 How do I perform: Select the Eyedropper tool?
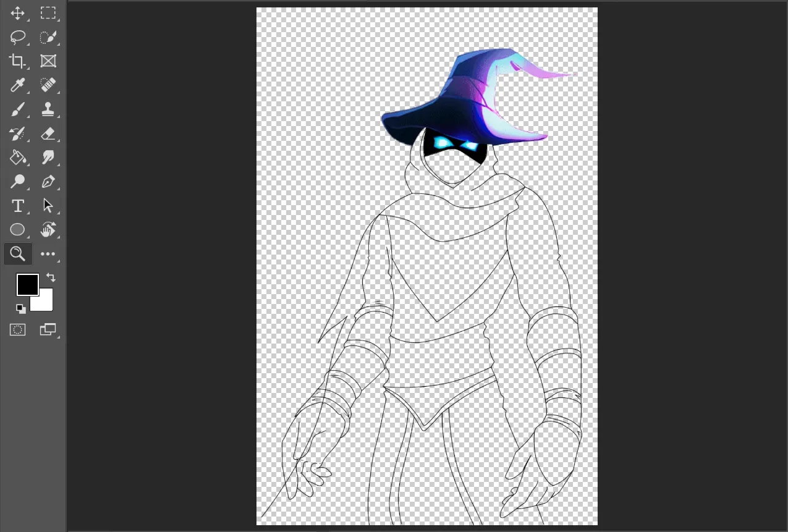pos(17,85)
